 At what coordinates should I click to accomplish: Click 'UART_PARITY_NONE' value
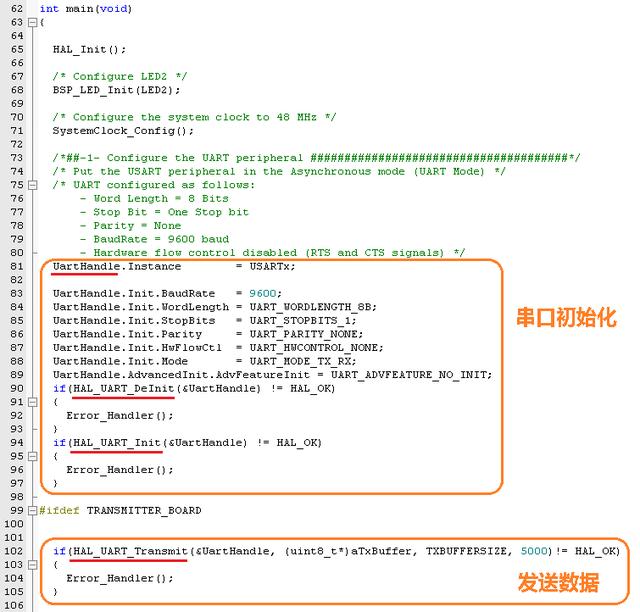point(304,334)
